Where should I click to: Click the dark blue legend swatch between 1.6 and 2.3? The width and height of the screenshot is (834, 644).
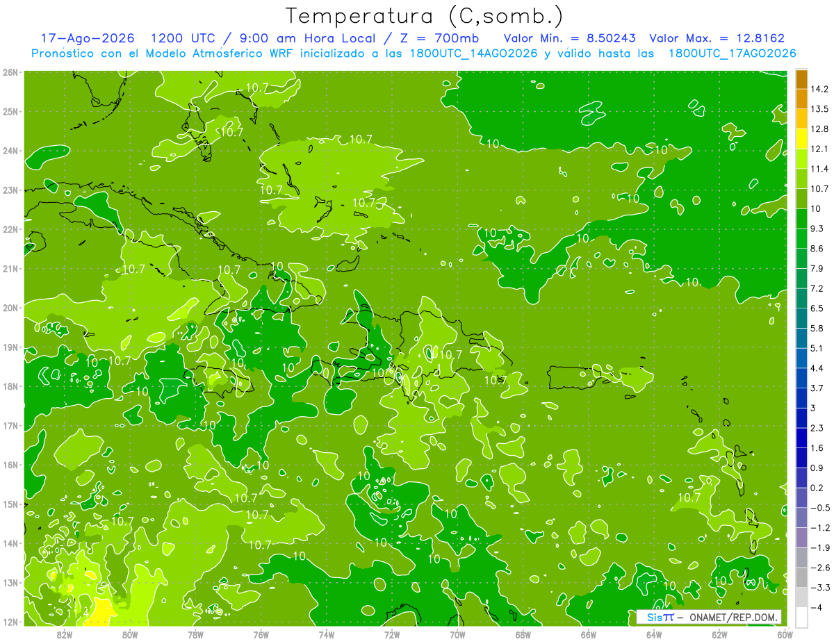(801, 438)
